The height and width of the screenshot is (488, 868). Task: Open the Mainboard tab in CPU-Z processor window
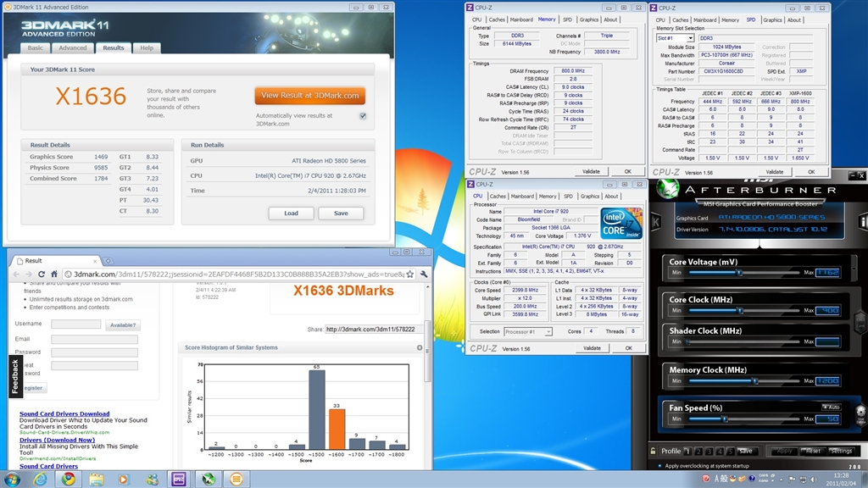[522, 196]
